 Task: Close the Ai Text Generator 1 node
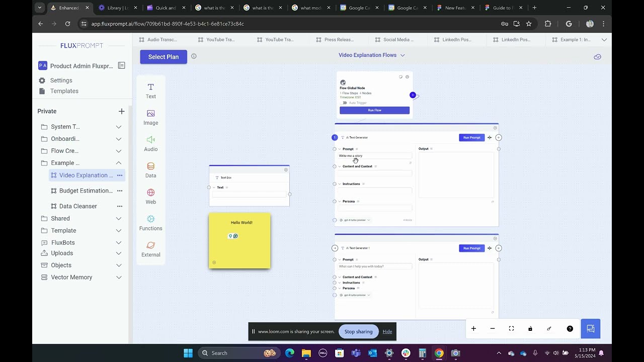495,238
